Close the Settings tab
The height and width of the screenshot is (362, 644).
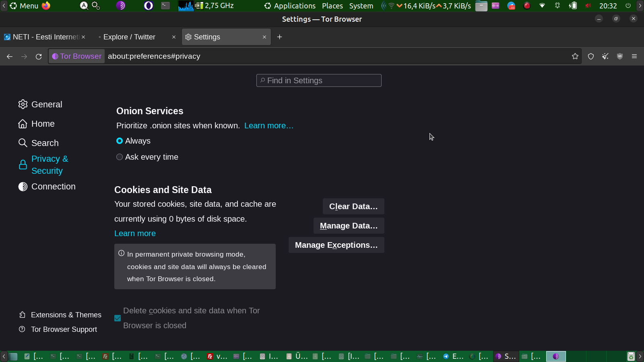tap(264, 37)
